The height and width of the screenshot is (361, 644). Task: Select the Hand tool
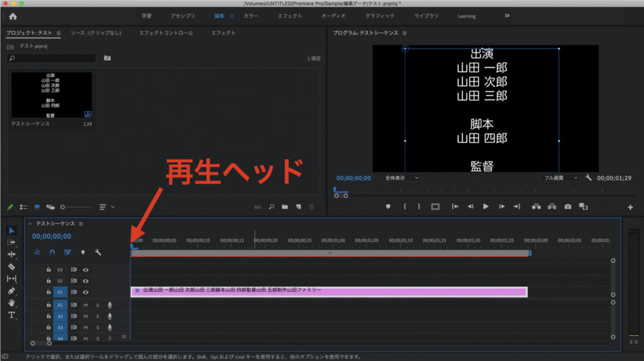pos(11,303)
